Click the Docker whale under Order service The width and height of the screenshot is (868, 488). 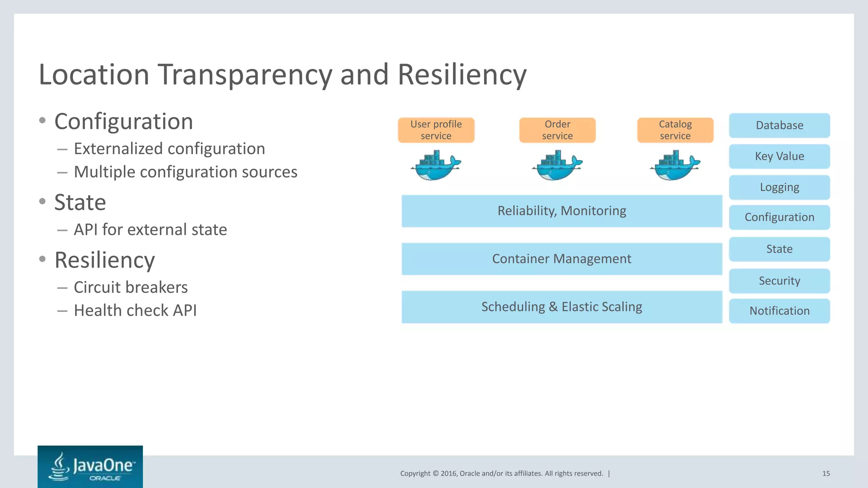(x=557, y=166)
